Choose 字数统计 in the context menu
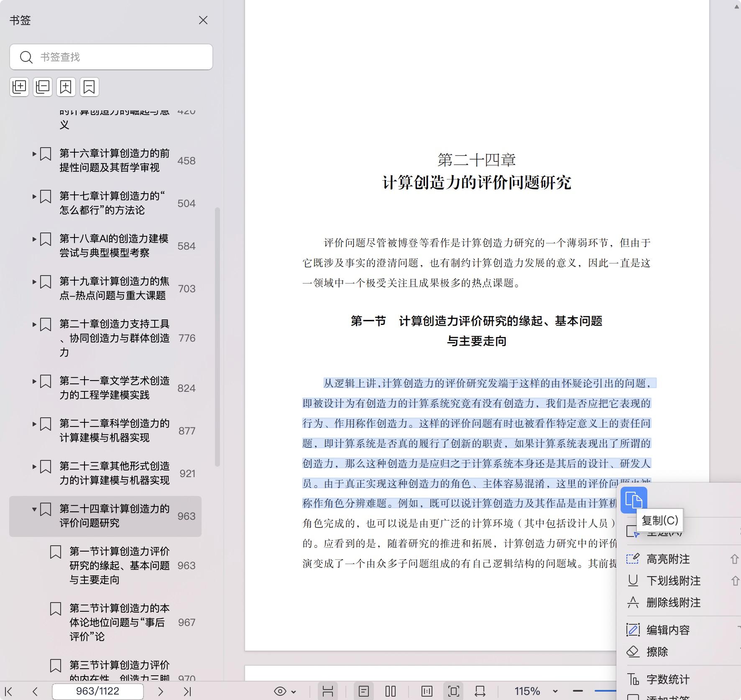Screen dimensions: 741x700 coord(668,679)
